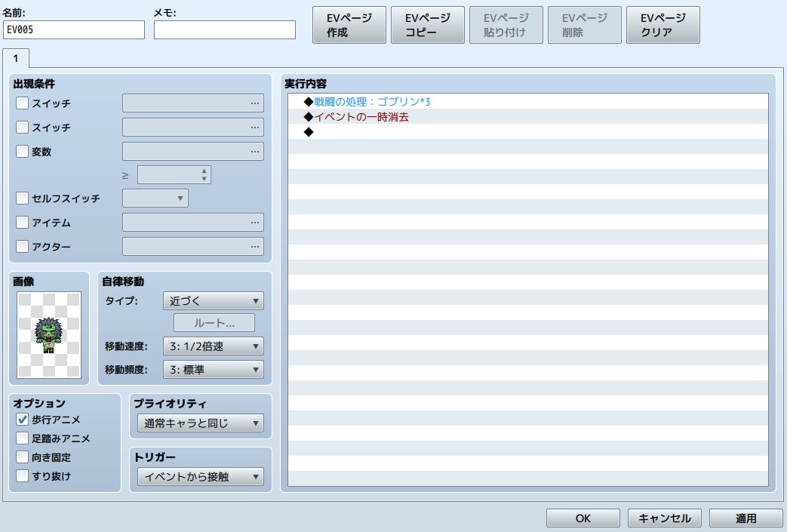The height and width of the screenshot is (532, 787).
Task: Switch to event page tab 1
Action: 16,58
